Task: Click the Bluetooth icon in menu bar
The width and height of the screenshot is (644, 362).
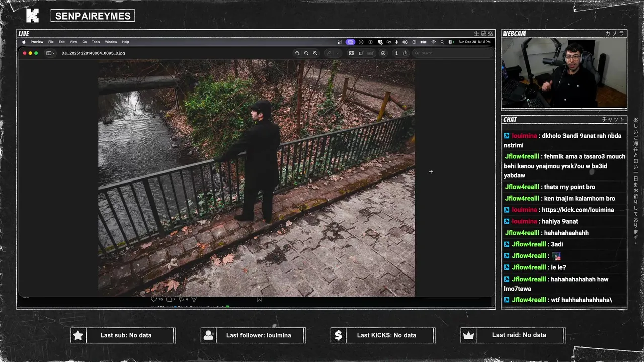Action: [x=397, y=42]
